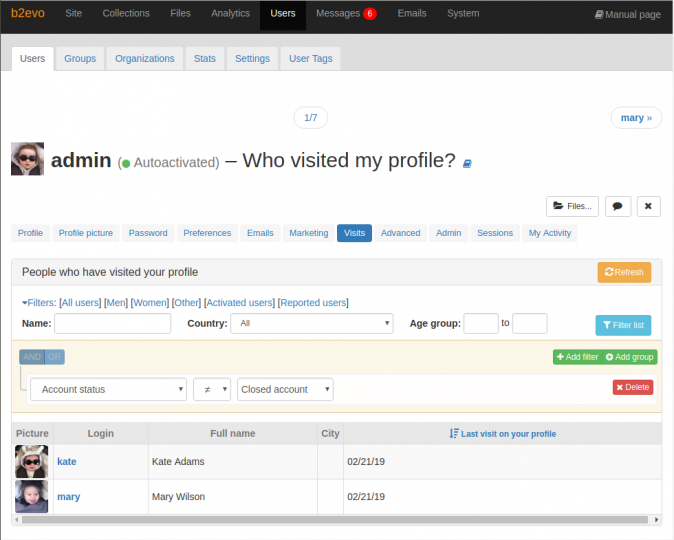
Task: Click the horizontal table scrollbar
Action: pos(335,520)
